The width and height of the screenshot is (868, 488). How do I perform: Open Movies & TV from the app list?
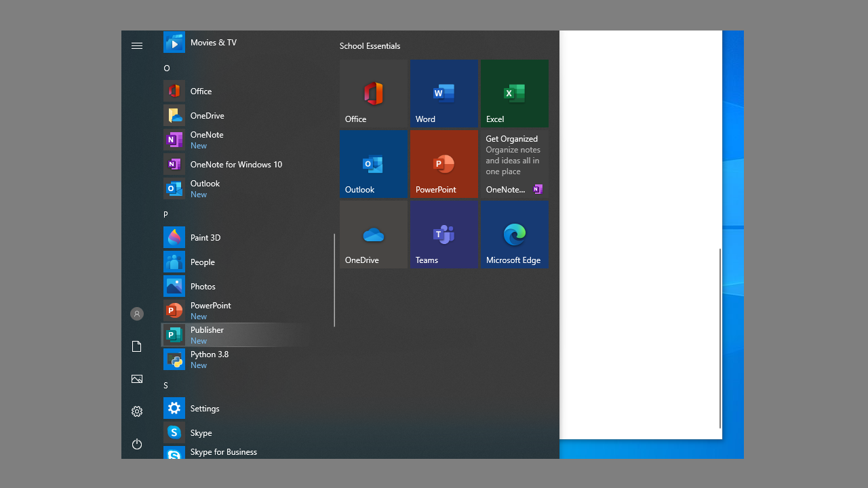coord(236,42)
